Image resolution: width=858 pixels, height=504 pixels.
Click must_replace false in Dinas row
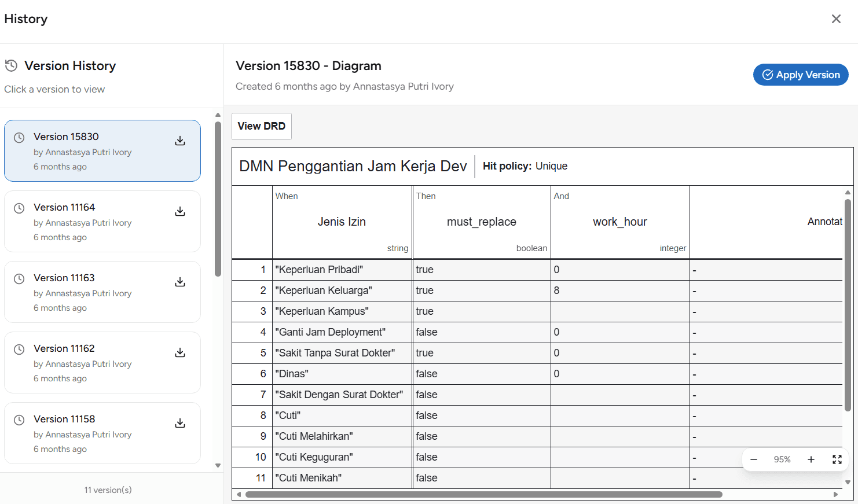click(x=482, y=374)
